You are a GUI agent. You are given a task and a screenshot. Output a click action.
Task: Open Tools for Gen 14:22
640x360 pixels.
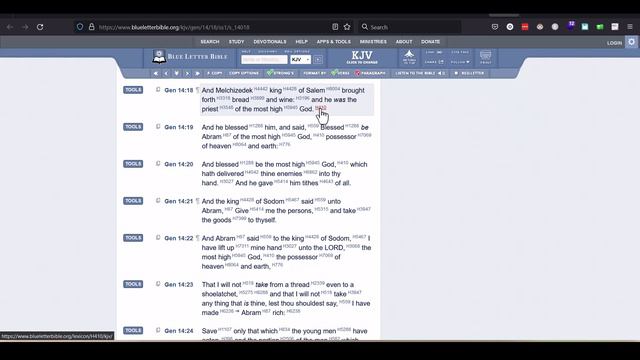[133, 238]
